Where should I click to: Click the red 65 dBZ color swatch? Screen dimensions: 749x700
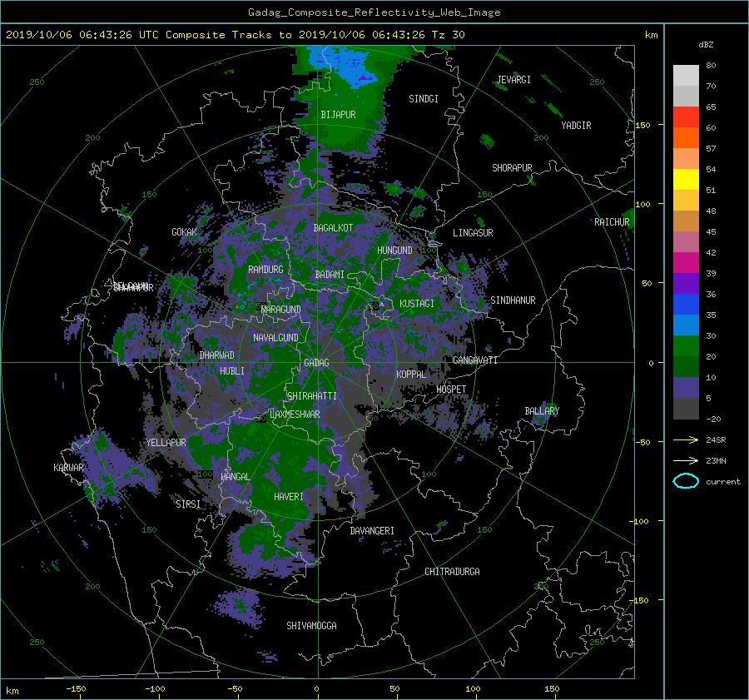pos(686,117)
